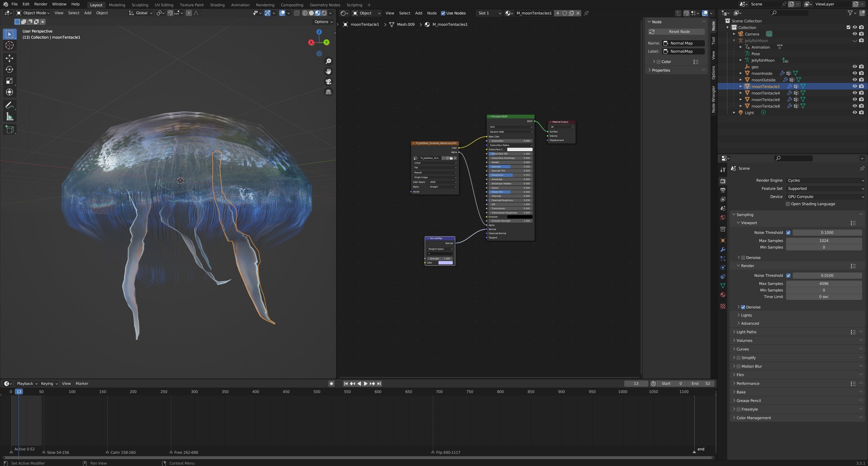The width and height of the screenshot is (868, 466).
Task: Select the Scale tool
Action: (x=9, y=81)
